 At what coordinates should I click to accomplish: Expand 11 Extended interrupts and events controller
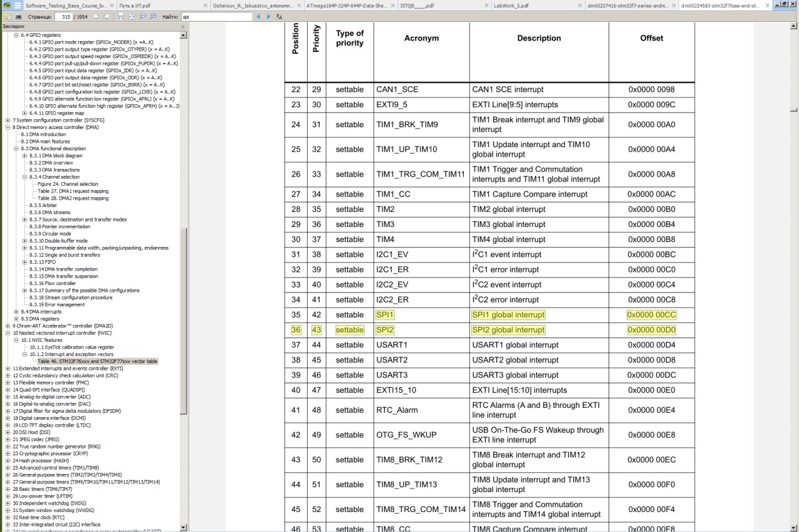click(x=7, y=369)
